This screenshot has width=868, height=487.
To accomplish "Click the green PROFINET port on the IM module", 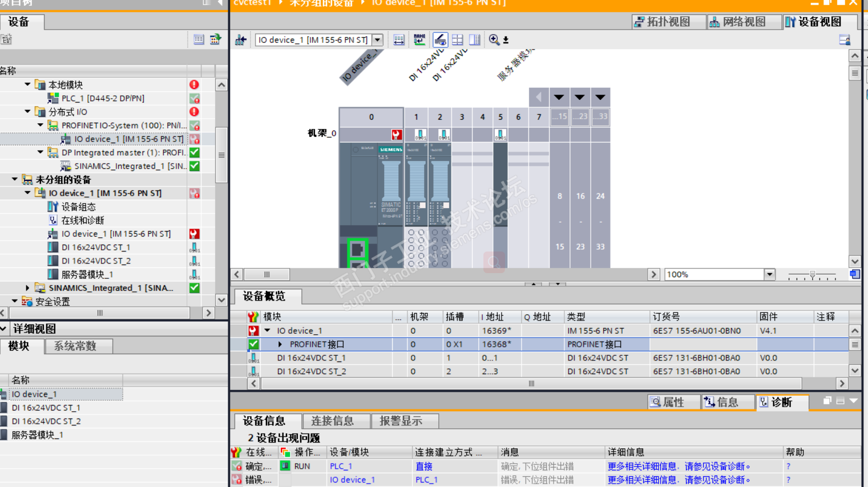I will [357, 249].
